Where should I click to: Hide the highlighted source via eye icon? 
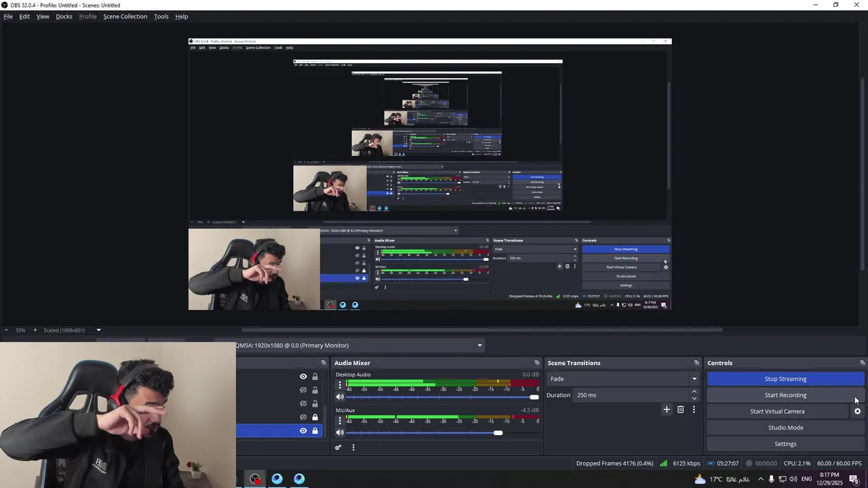[303, 431]
